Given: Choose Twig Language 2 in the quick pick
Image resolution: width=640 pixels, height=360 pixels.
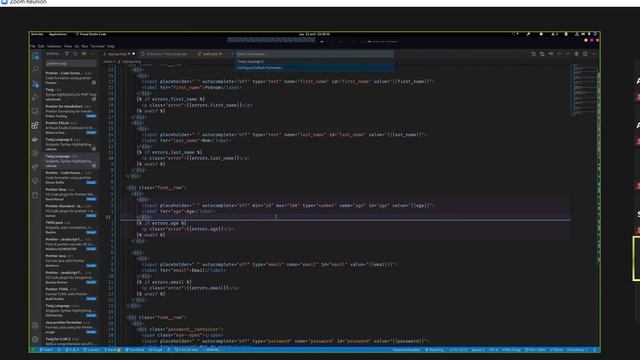Looking at the screenshot, I should click(x=315, y=62).
